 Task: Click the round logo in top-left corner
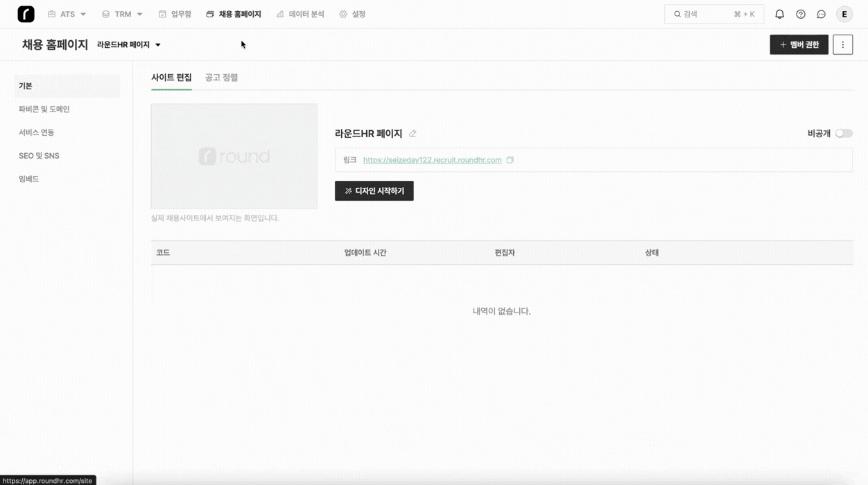(26, 14)
